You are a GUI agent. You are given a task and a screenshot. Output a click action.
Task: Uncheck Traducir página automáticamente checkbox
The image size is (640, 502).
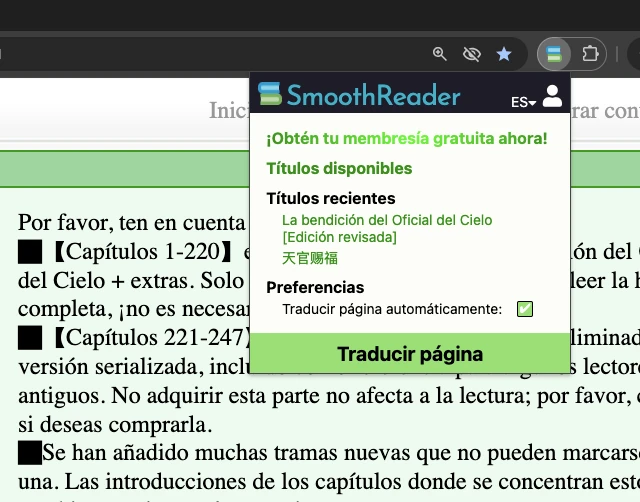524,309
